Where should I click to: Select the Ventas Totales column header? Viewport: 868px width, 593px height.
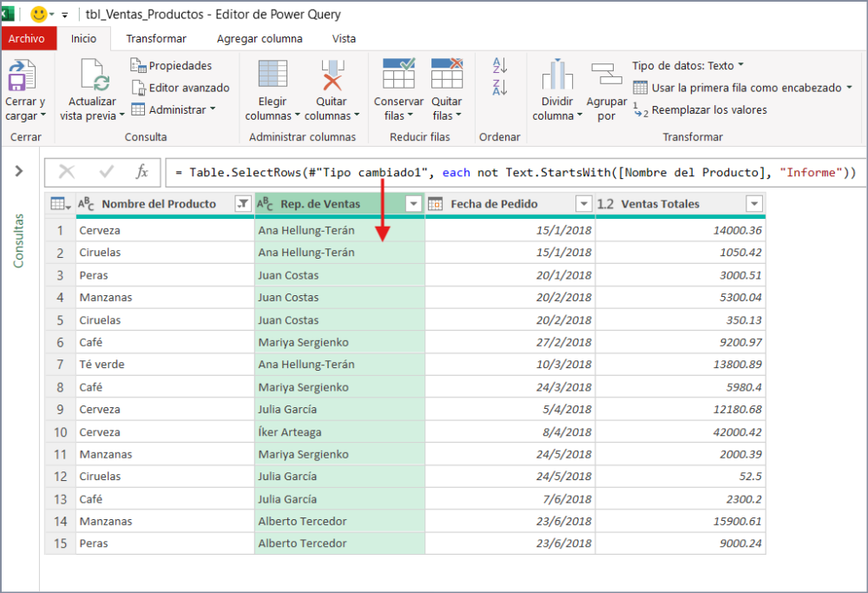tap(660, 204)
